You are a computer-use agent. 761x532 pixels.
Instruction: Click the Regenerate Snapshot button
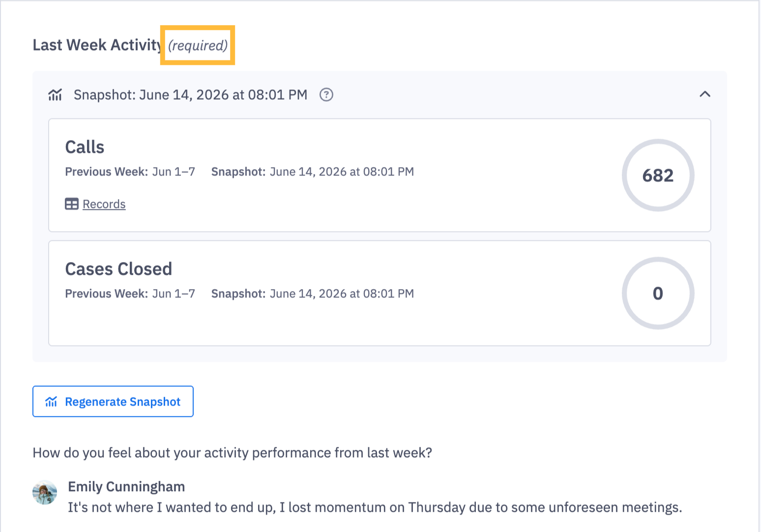[x=113, y=401]
